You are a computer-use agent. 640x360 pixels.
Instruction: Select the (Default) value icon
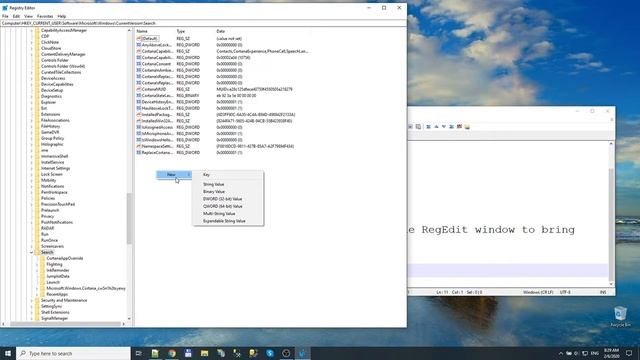pos(139,38)
